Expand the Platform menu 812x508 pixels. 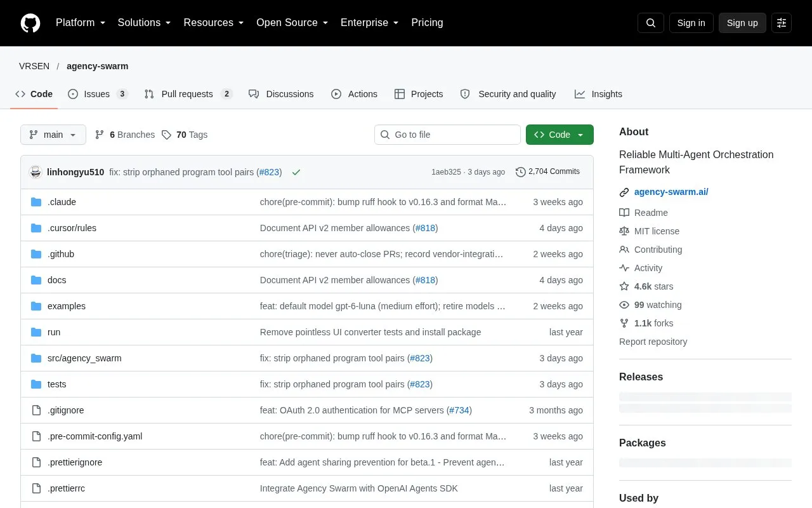[81, 23]
